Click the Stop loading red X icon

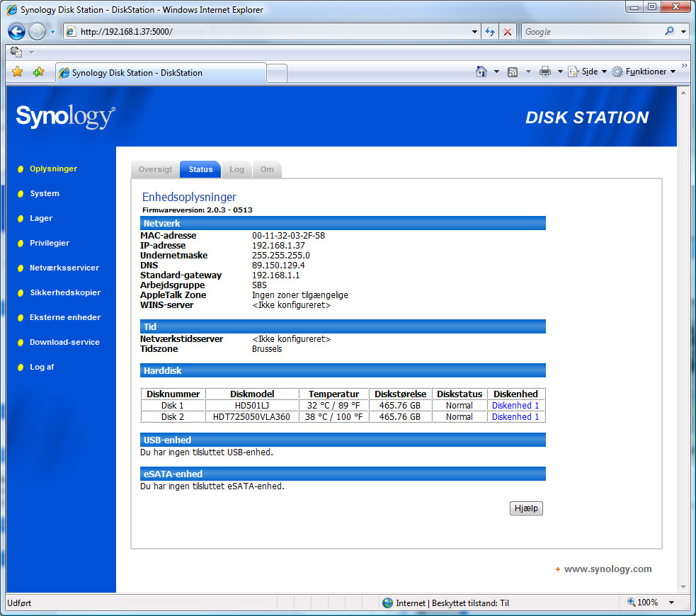pos(508,32)
